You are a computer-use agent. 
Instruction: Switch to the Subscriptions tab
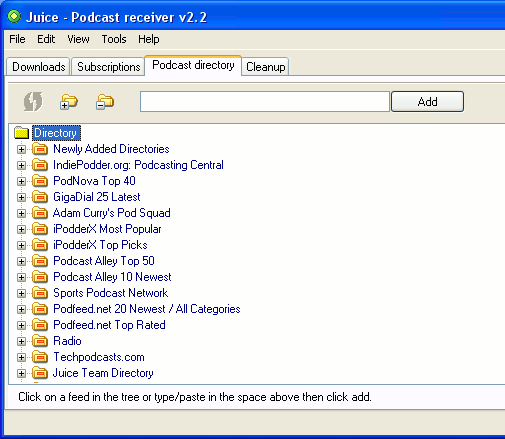109,67
